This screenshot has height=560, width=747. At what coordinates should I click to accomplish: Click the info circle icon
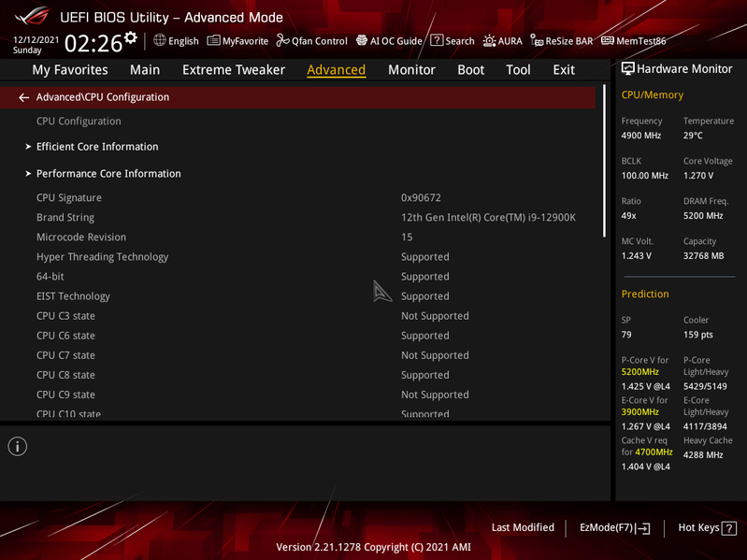[18, 447]
